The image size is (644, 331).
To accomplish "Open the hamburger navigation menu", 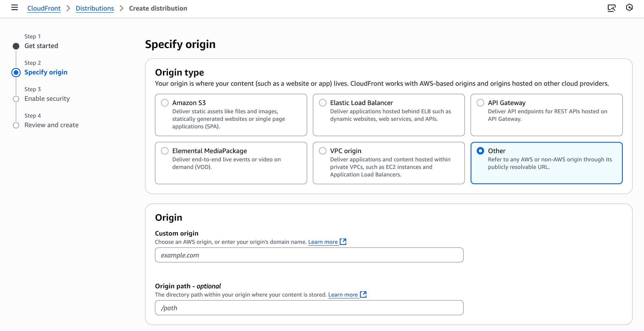I will (14, 8).
